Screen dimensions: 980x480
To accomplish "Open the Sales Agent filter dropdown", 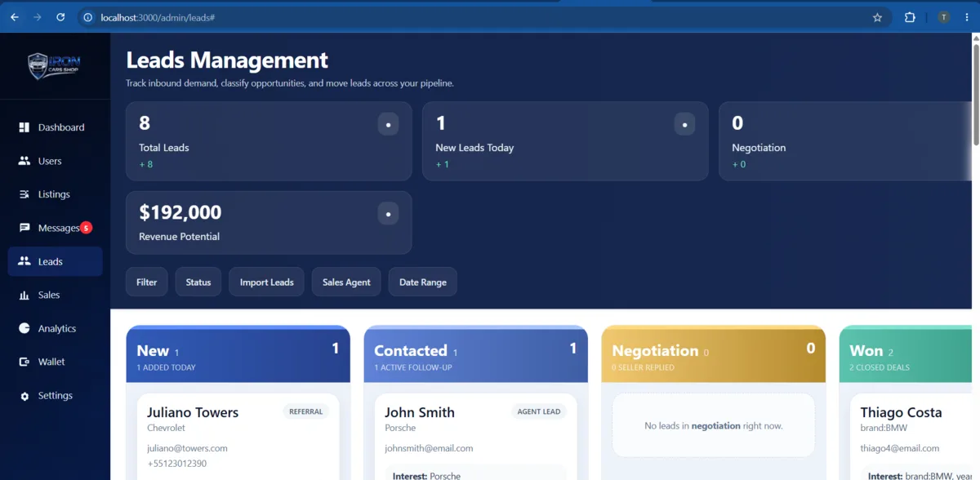I will click(346, 282).
